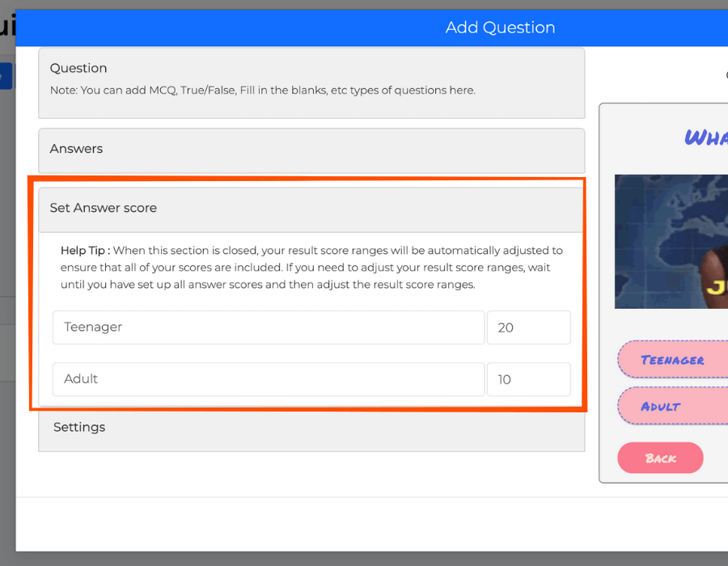This screenshot has width=728, height=566.
Task: Click the question type note text
Action: click(x=263, y=91)
